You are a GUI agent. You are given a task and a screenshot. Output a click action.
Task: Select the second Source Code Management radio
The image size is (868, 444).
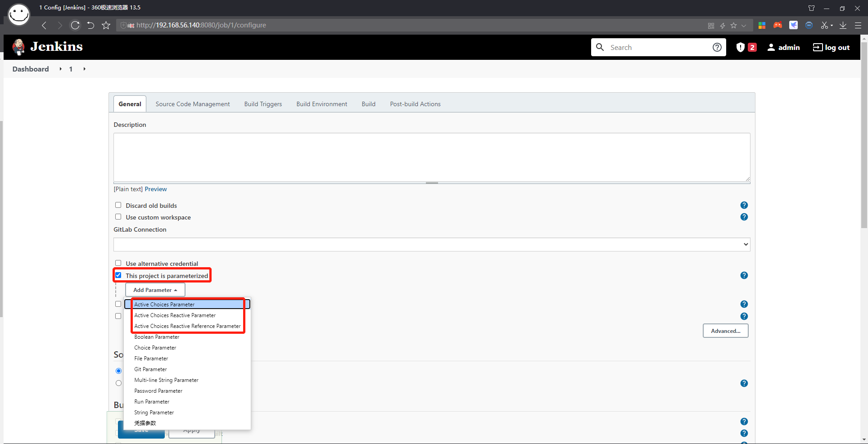pyautogui.click(x=118, y=383)
